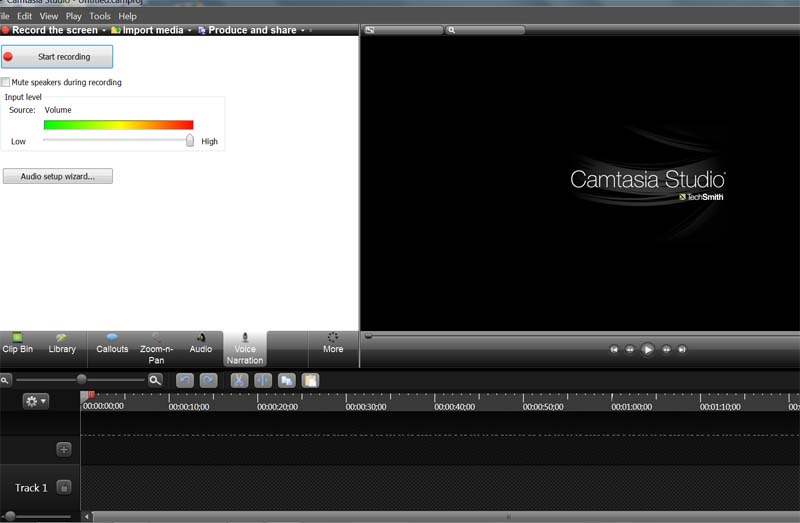This screenshot has width=800, height=523.
Task: Open the Help menu
Action: tap(128, 16)
